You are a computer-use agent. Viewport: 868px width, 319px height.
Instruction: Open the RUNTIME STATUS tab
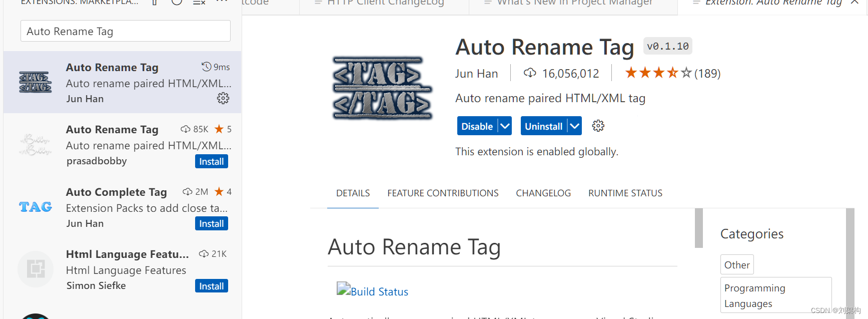click(x=625, y=193)
